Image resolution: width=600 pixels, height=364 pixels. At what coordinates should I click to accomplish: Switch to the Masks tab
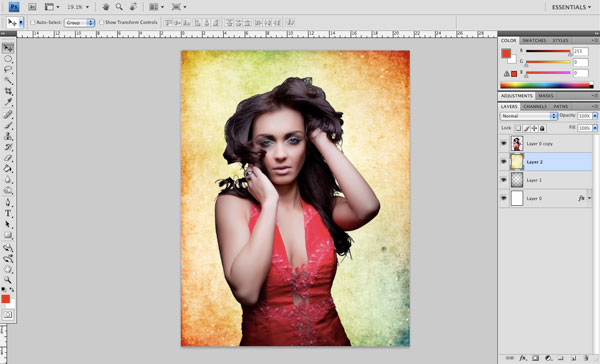[546, 96]
